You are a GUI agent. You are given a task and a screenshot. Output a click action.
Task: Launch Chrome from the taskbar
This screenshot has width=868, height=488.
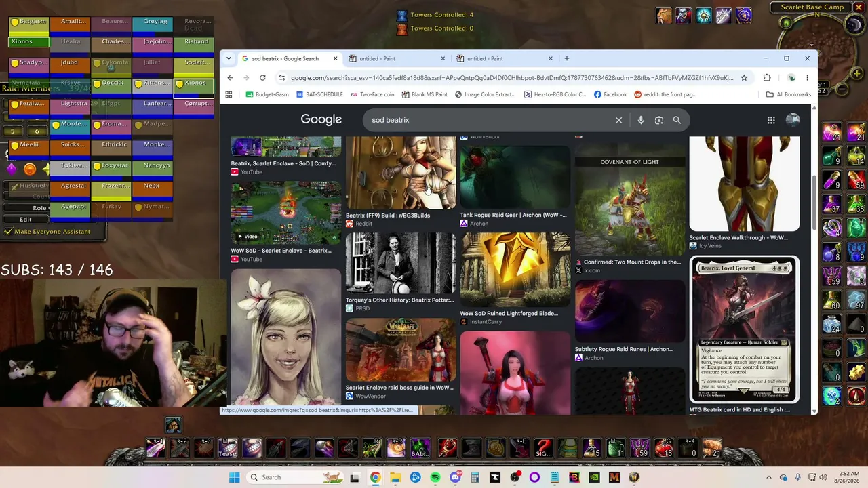(375, 477)
